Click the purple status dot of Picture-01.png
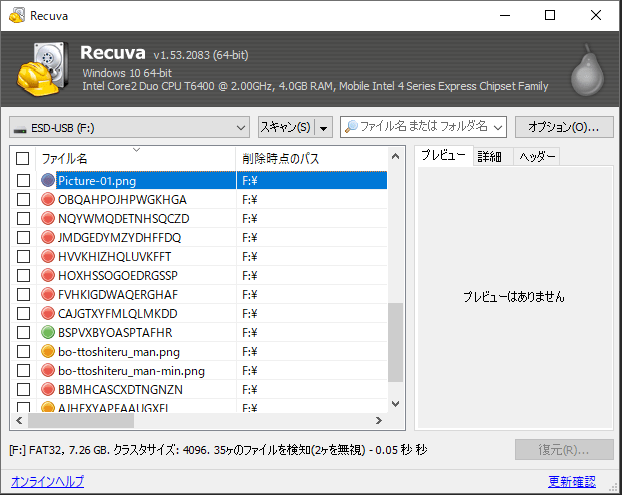Image resolution: width=622 pixels, height=495 pixels. click(48, 180)
